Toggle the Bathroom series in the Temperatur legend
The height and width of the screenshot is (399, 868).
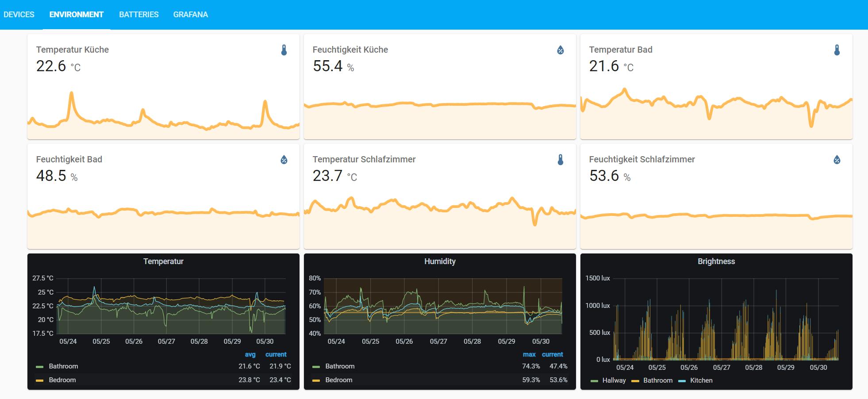pos(63,366)
